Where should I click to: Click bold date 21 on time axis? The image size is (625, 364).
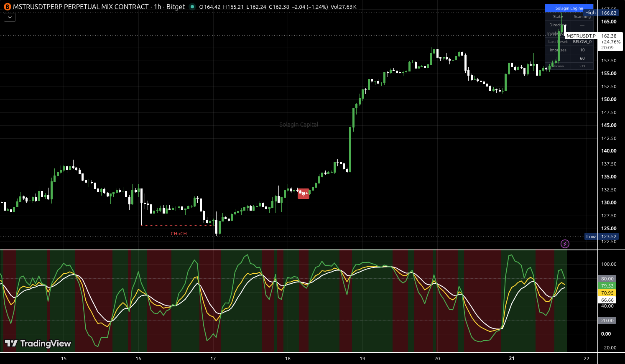[x=512, y=359]
